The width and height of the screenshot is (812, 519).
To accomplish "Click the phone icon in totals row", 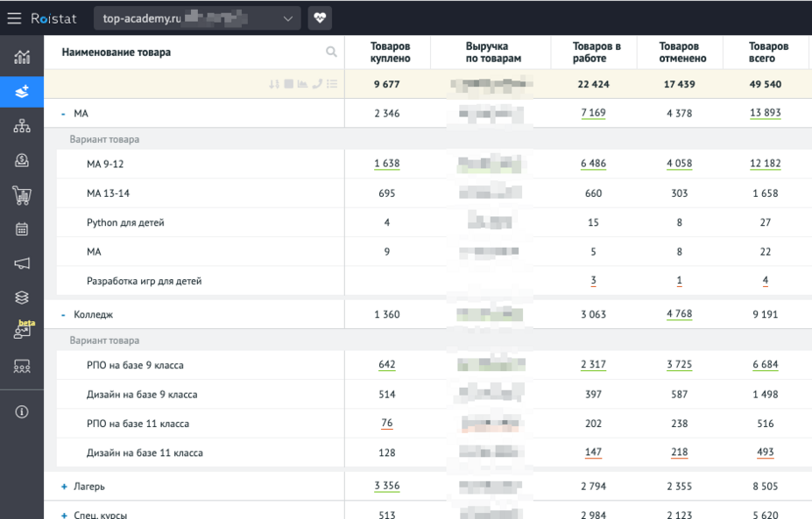I will point(317,84).
